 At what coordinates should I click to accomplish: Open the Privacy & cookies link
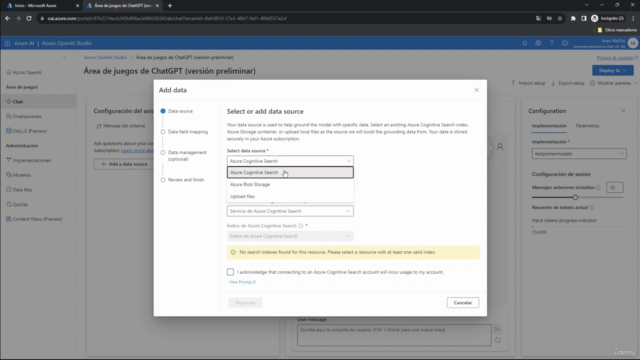[617, 58]
